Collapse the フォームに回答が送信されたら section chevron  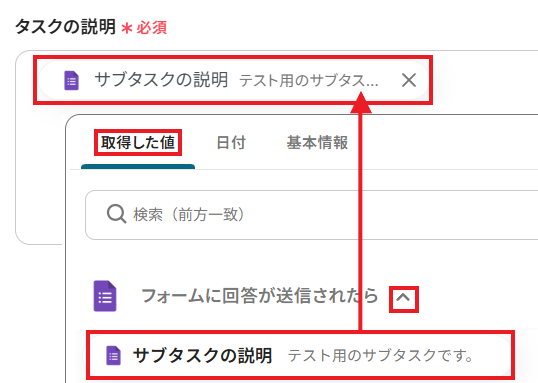click(404, 299)
